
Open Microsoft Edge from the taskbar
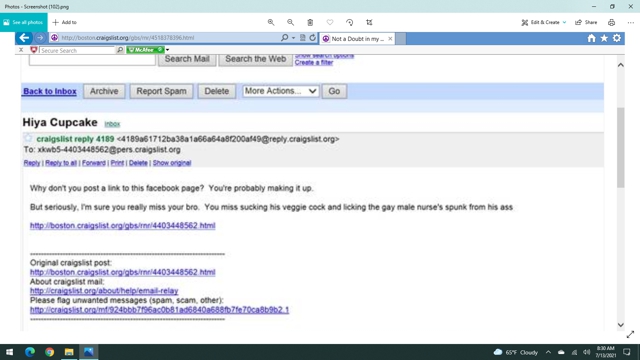point(30,352)
